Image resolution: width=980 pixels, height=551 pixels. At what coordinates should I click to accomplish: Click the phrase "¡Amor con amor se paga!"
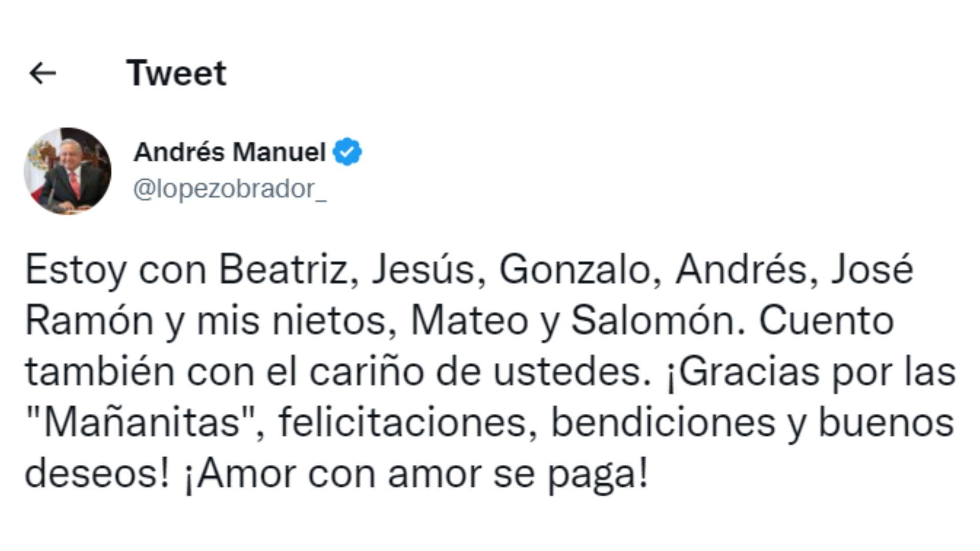coord(415,473)
